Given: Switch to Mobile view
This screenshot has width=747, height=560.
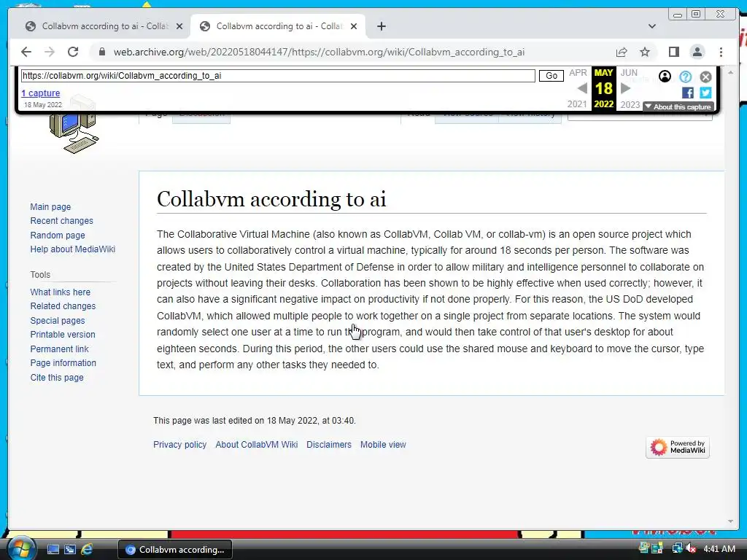Looking at the screenshot, I should (383, 445).
